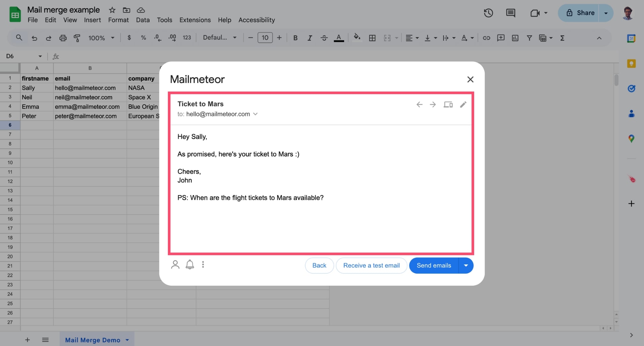Image resolution: width=644 pixels, height=346 pixels.
Task: Open the Format menu
Action: 118,20
